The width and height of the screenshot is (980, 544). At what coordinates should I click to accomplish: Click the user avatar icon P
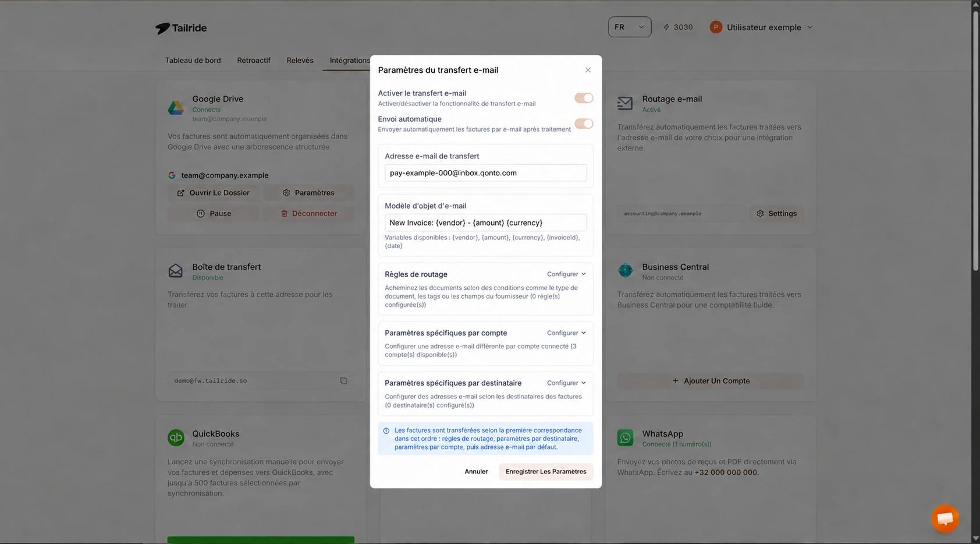pyautogui.click(x=716, y=27)
